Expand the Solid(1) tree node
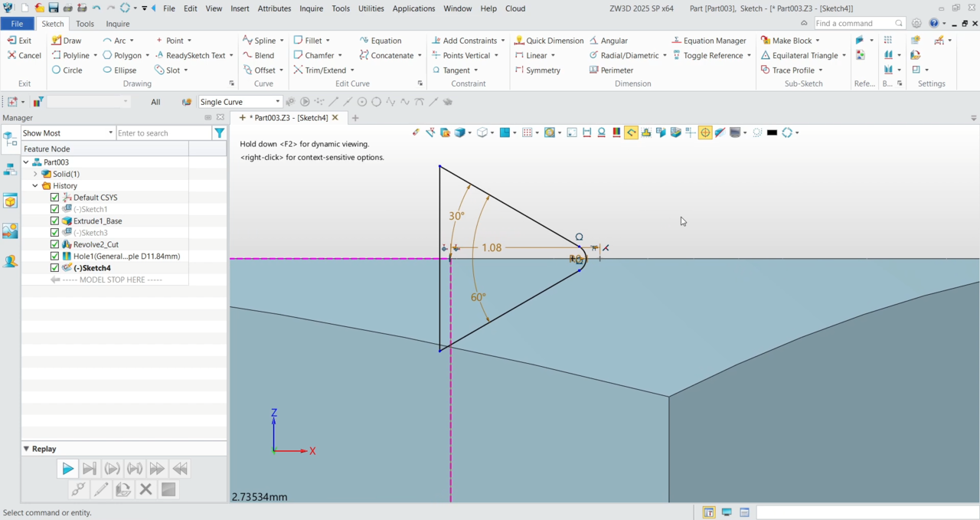980x520 pixels. tap(35, 174)
